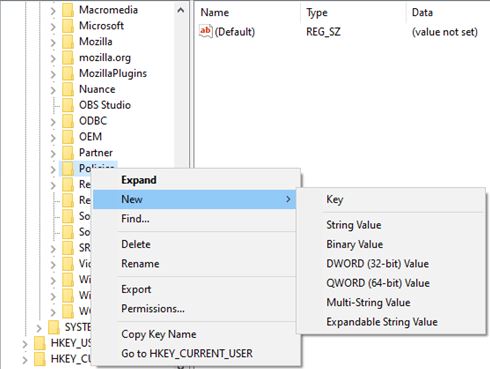The image size is (490, 369).
Task: Create a new Multi-String Value
Action: pyautogui.click(x=391, y=302)
